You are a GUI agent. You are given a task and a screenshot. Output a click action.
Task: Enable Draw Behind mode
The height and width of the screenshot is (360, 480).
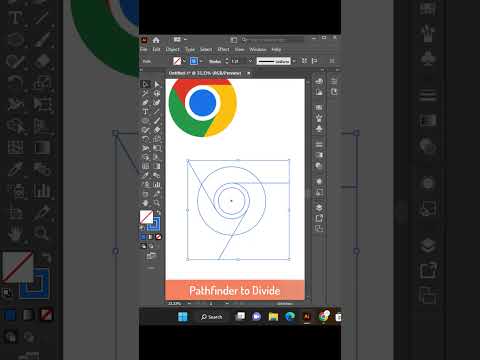tap(151, 246)
